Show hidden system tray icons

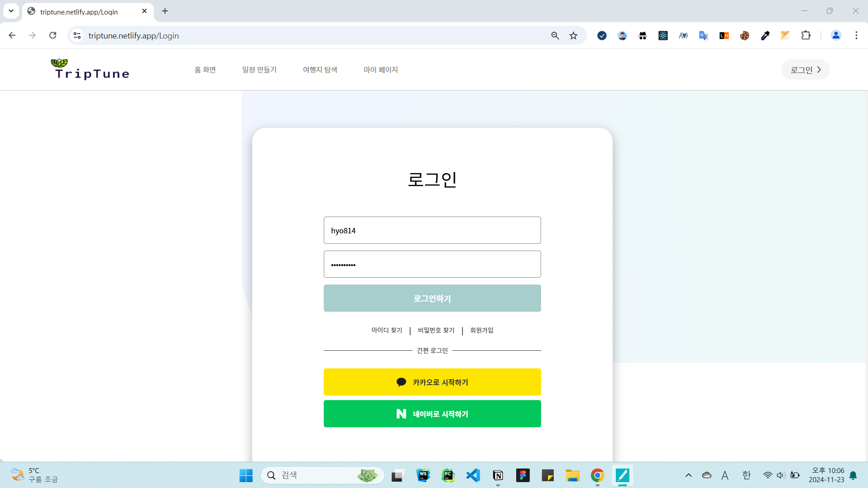[x=688, y=475]
